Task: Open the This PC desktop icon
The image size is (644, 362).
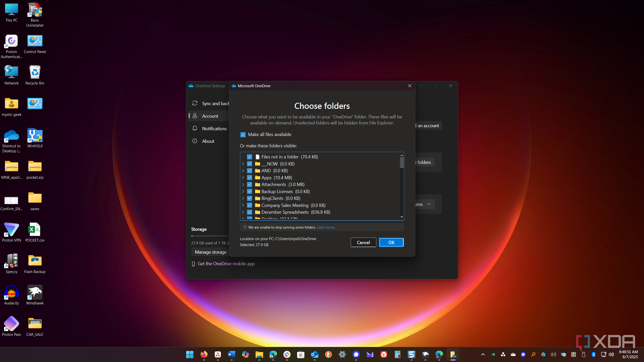Action: 12,13
